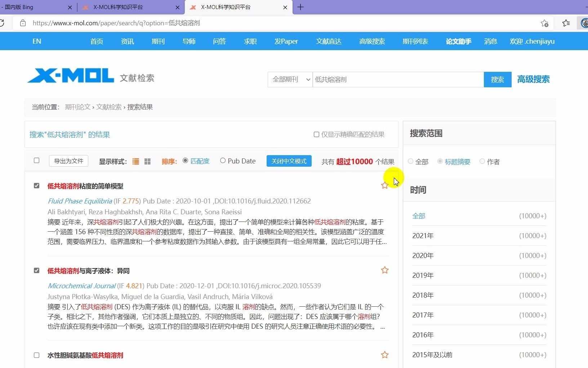Open 导师 menu item

[x=189, y=41]
